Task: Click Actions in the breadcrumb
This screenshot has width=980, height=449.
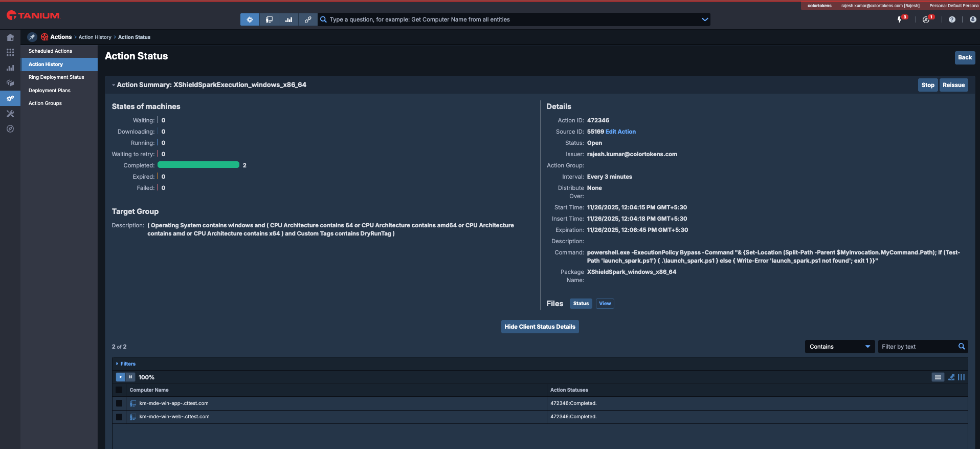Action: (x=61, y=37)
